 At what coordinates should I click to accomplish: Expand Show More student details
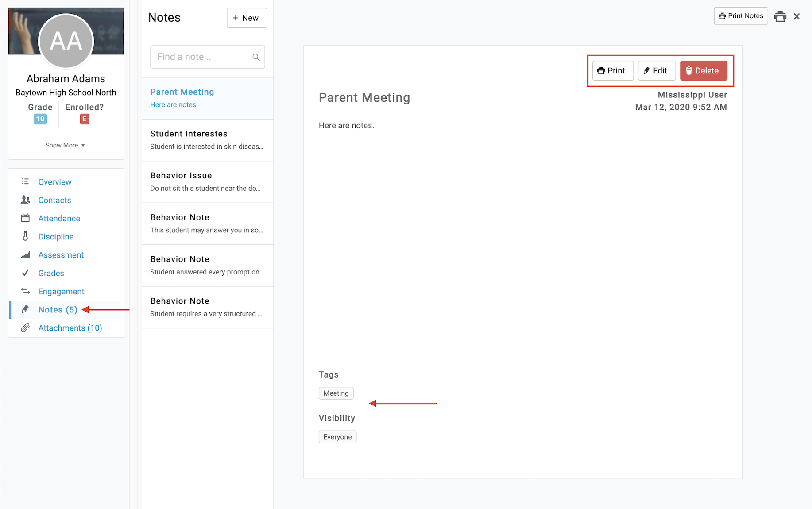tap(65, 145)
